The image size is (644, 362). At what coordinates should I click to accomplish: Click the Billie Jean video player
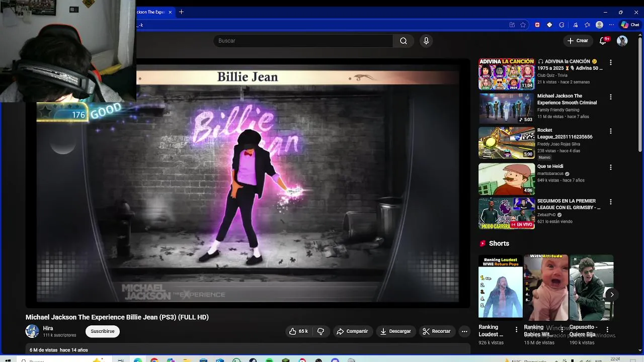tap(248, 184)
